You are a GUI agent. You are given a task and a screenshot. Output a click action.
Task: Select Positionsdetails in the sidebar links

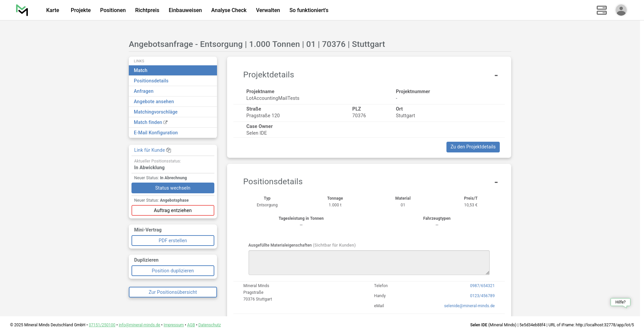[x=151, y=81]
